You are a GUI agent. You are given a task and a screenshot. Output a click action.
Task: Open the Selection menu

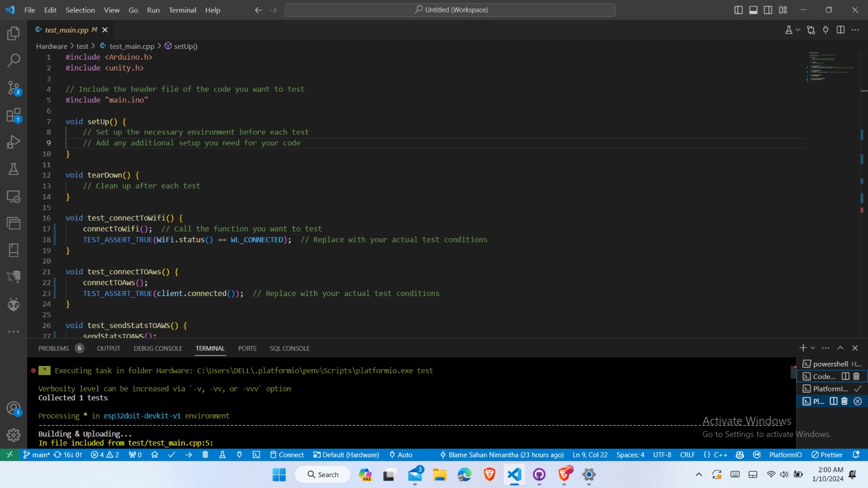tap(80, 10)
